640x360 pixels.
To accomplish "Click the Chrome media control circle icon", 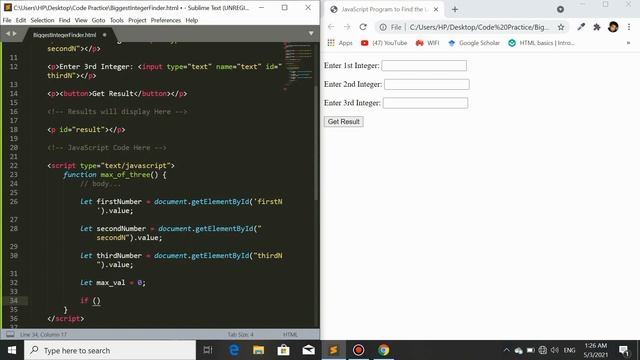I will click(560, 9).
